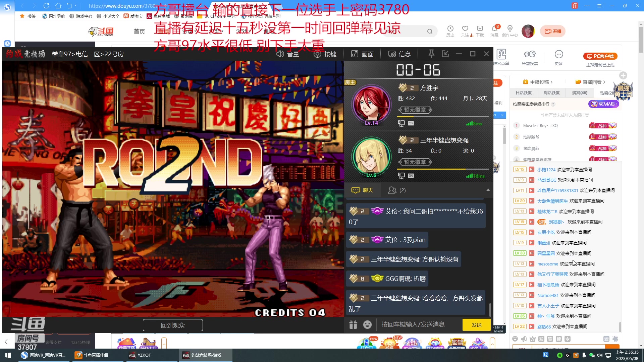Open the 按键 key settings
644x362 pixels.
[x=325, y=54]
